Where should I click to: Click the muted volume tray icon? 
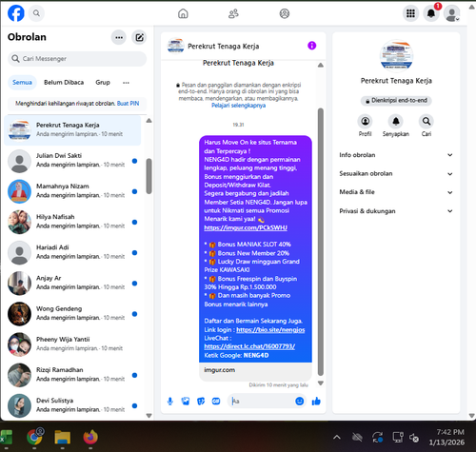414,438
